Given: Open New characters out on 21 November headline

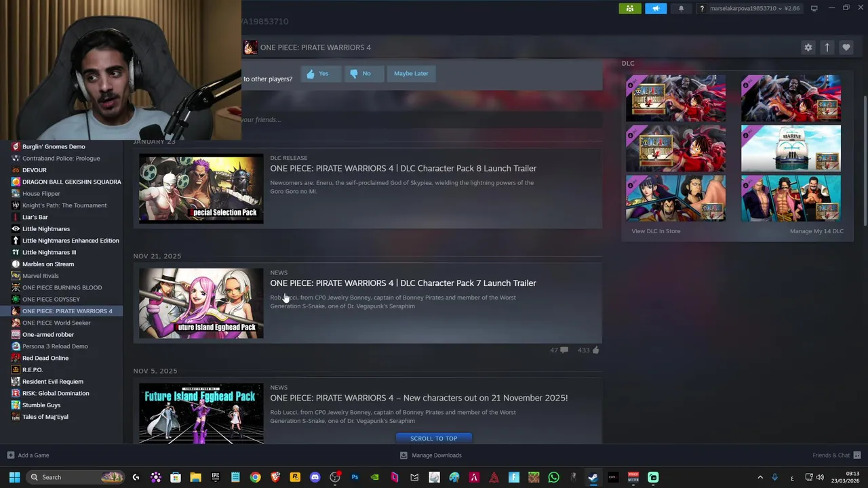Looking at the screenshot, I should [x=419, y=398].
